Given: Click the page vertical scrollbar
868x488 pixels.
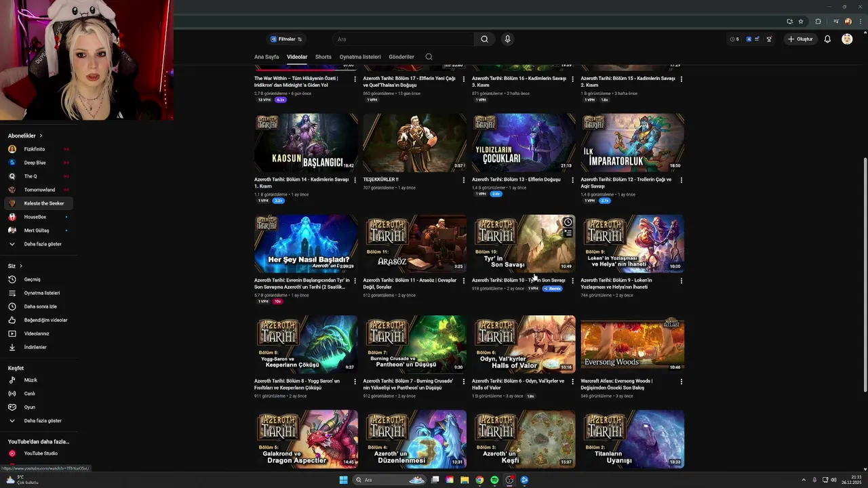Looking at the screenshot, I should (865, 274).
